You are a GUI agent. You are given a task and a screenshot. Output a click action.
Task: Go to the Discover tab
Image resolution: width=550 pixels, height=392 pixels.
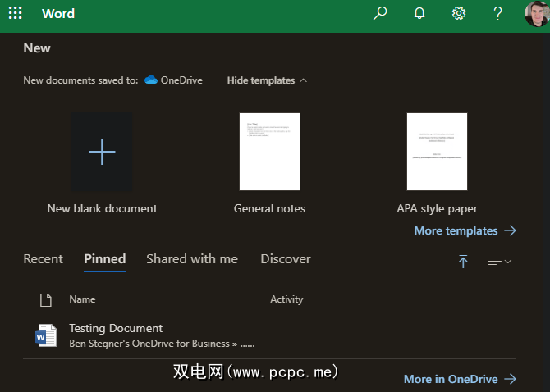286,259
